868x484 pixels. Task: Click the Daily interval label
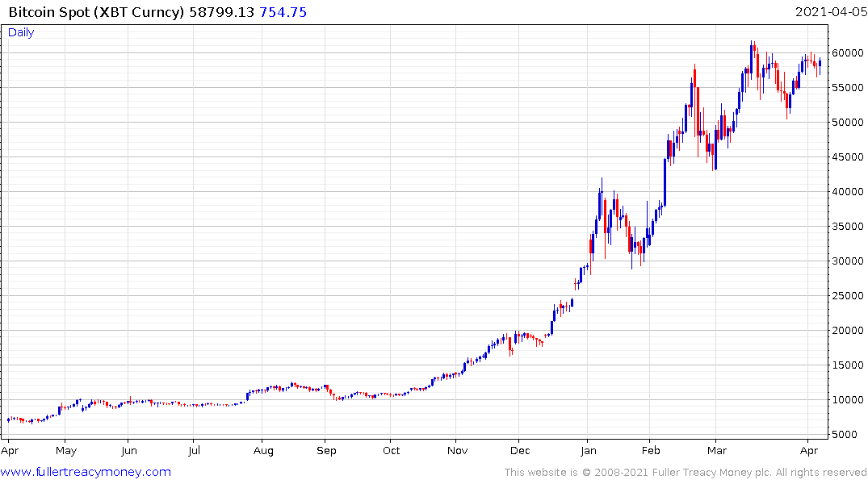tap(21, 32)
